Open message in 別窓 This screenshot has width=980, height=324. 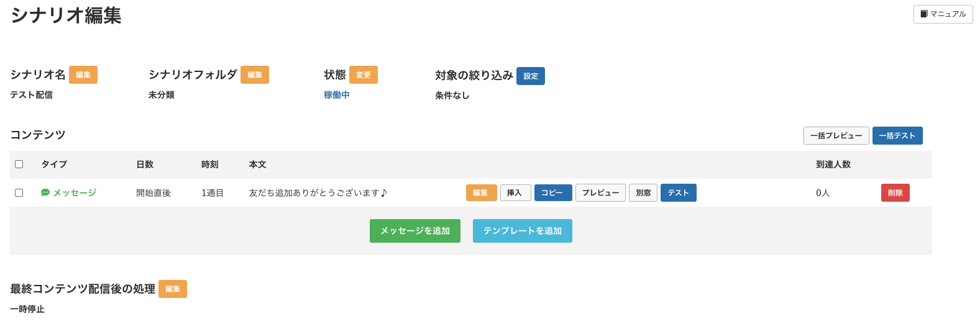pyautogui.click(x=643, y=193)
